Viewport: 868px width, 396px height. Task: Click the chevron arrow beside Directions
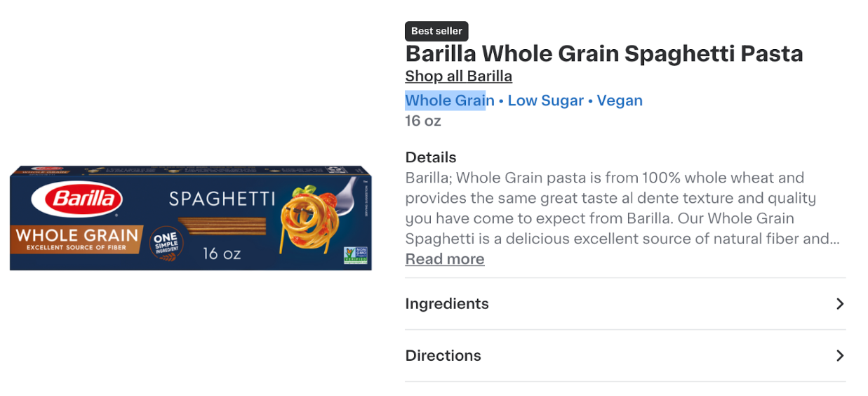(x=839, y=356)
